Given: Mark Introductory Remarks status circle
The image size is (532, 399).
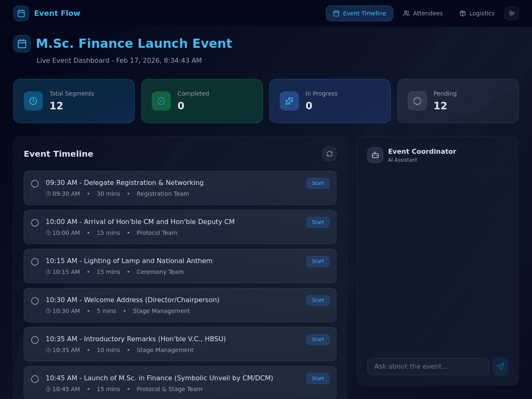Looking at the screenshot, I should click(35, 340).
